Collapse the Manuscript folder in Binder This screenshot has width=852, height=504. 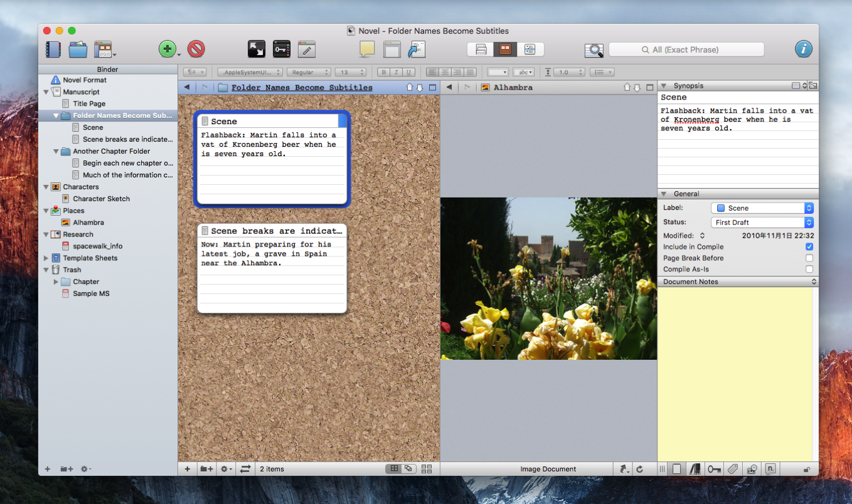coord(46,92)
